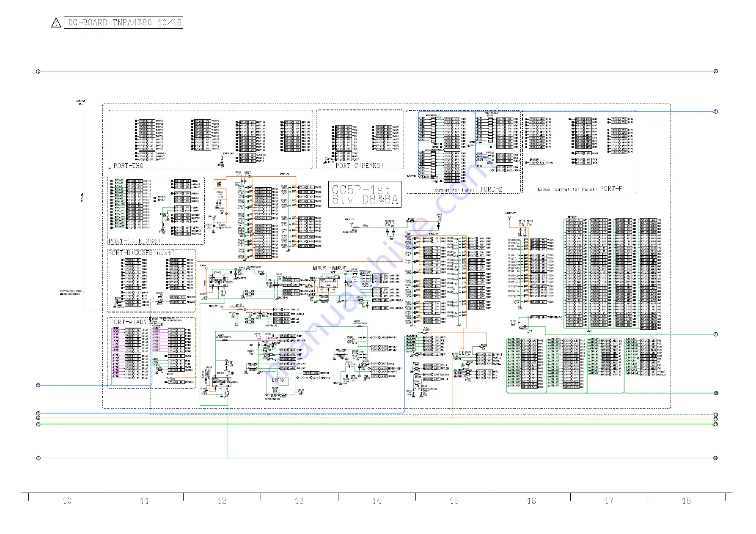Screen dimensions: 756x534
Task: Click the 'PORT-D( H.264)' block label
Action: [135, 241]
